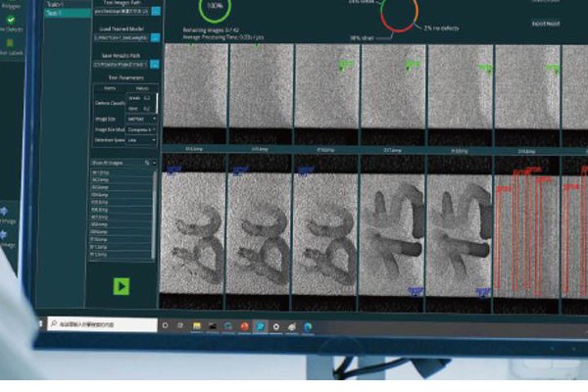The width and height of the screenshot is (588, 392).
Task: Browse for the Test Images Path
Action: (156, 11)
